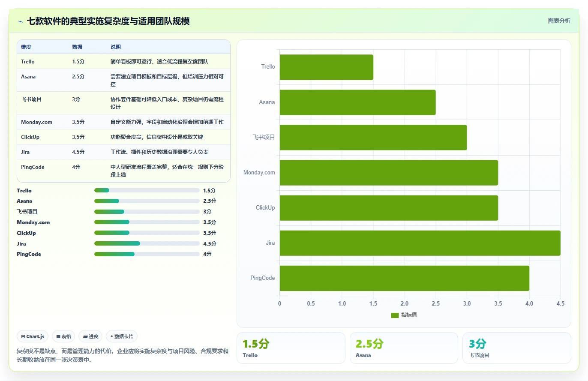Select the 数据卡片 tag chip
This screenshot has width=588, height=381.
coord(122,336)
